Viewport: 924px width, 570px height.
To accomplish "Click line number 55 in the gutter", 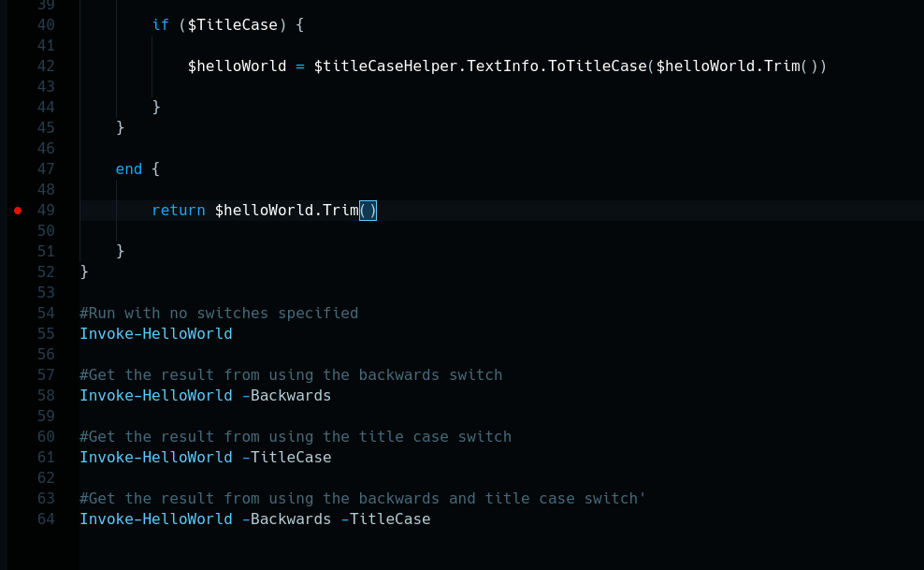I will [46, 334].
